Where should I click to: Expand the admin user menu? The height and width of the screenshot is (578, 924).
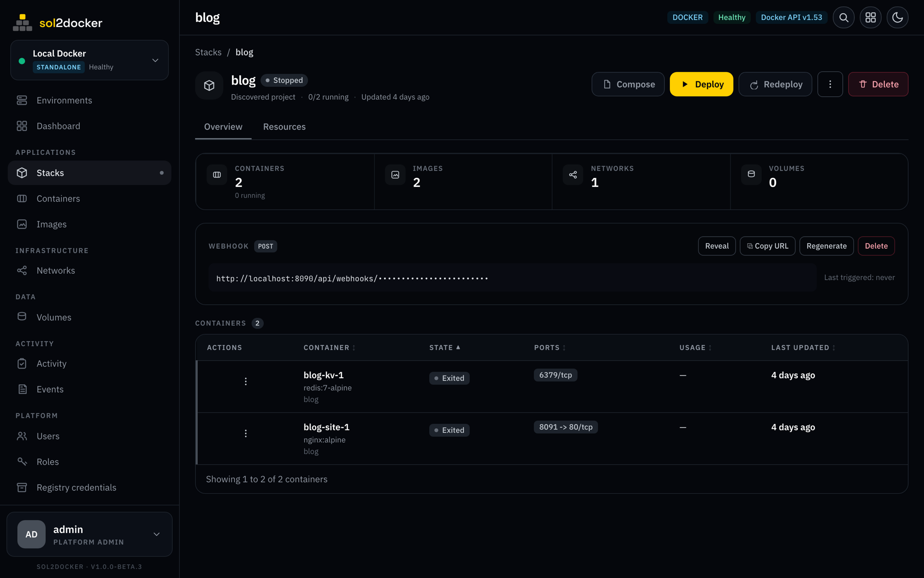90,534
